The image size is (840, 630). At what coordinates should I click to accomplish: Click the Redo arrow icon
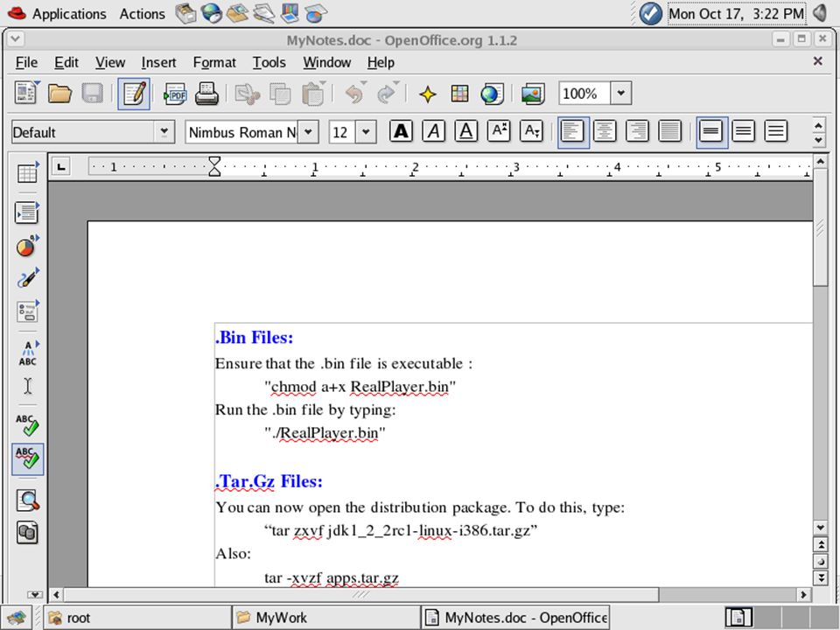coord(387,94)
